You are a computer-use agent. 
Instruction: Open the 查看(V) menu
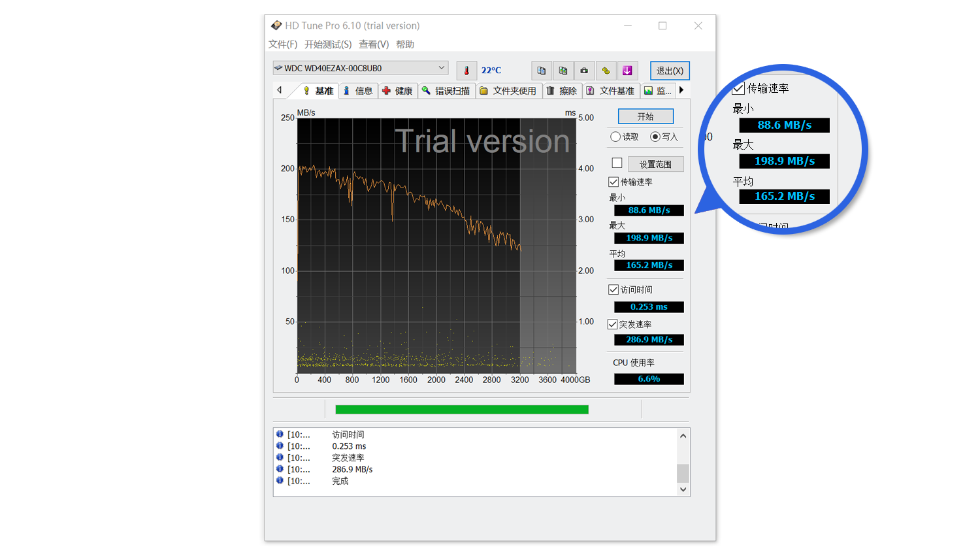click(374, 44)
